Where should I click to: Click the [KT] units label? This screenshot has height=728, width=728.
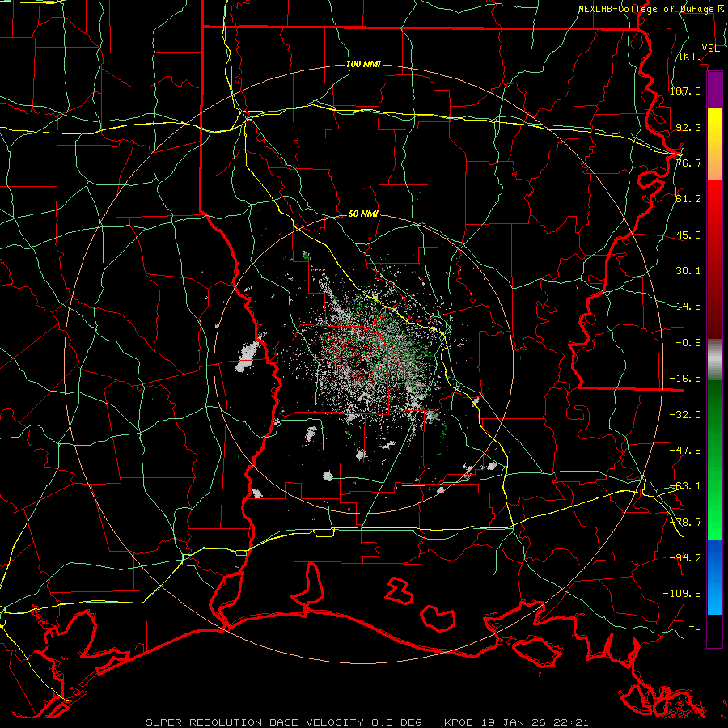(x=691, y=56)
